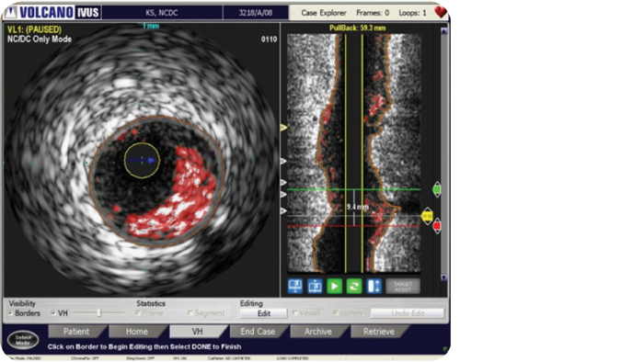Click the scrollbar down arrow
644x362 pixels.
[x=443, y=277]
